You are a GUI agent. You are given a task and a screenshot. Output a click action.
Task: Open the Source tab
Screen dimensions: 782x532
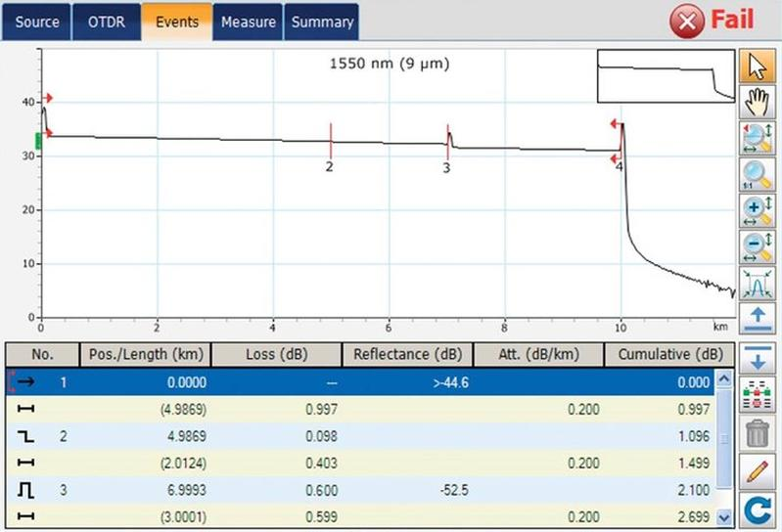click(x=36, y=22)
